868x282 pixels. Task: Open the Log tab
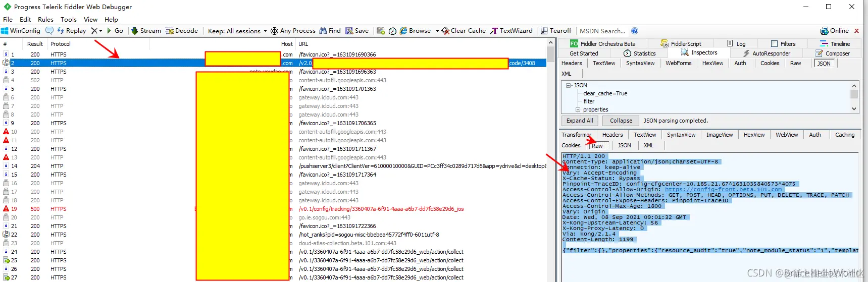click(x=736, y=44)
